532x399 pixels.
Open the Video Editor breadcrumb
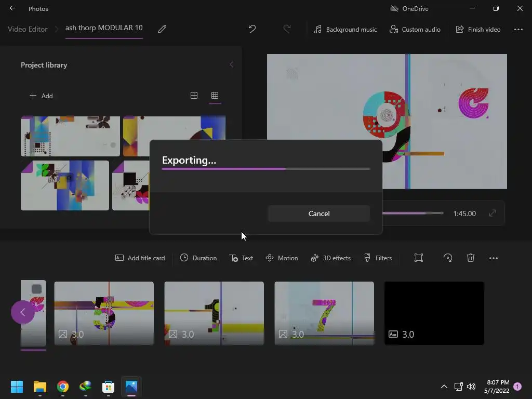click(28, 29)
